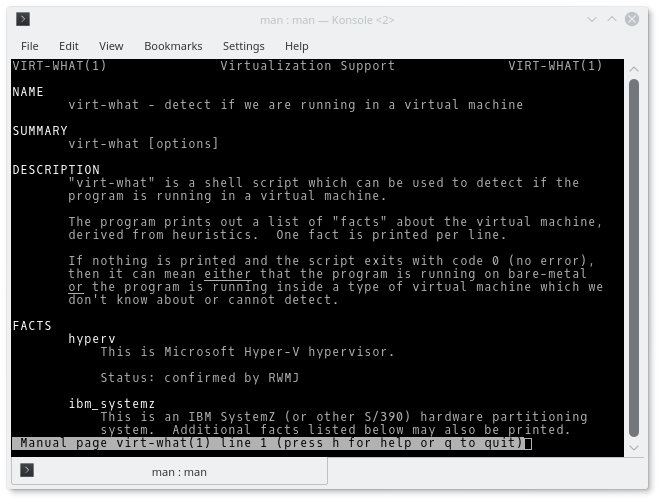The height and width of the screenshot is (502, 661).
Task: Click the underlined word 'either' in description
Action: [227, 274]
